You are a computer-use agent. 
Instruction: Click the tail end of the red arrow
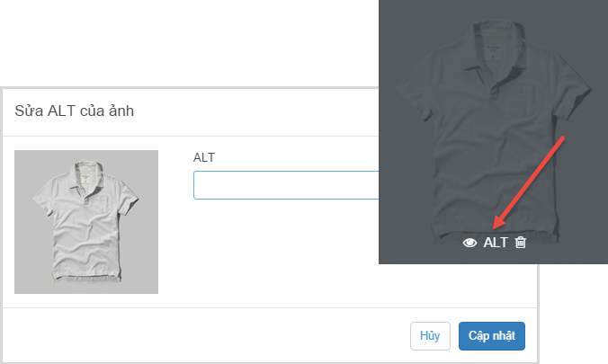(x=563, y=138)
